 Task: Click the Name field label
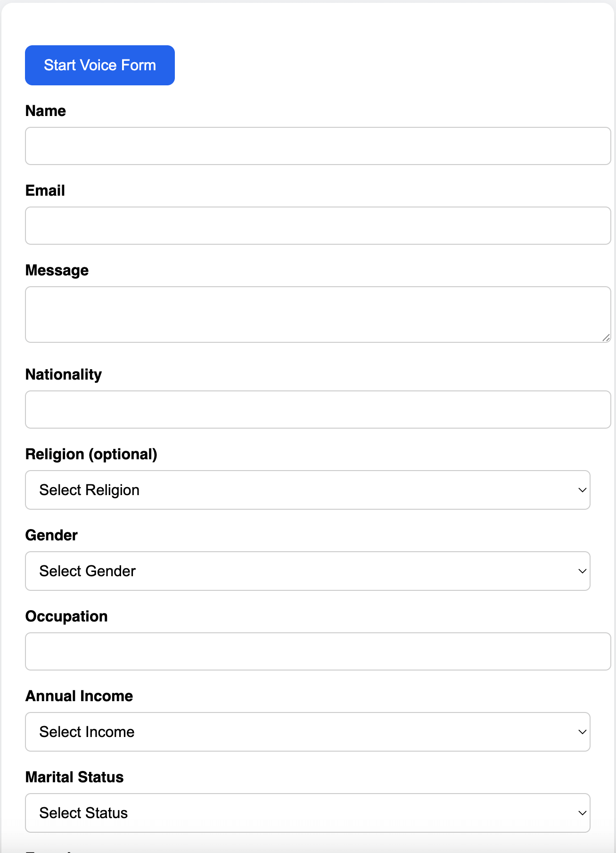click(45, 111)
